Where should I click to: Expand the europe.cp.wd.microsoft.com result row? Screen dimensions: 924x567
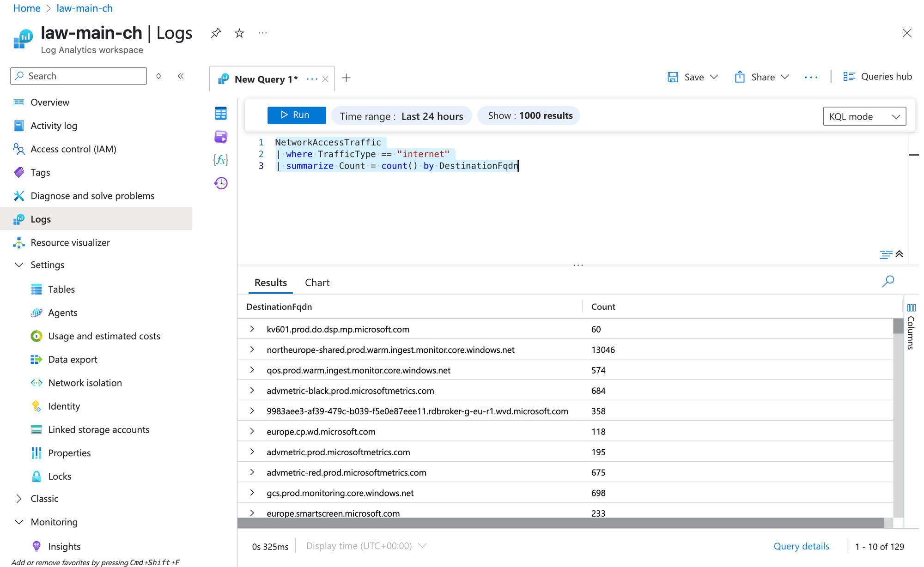(252, 431)
